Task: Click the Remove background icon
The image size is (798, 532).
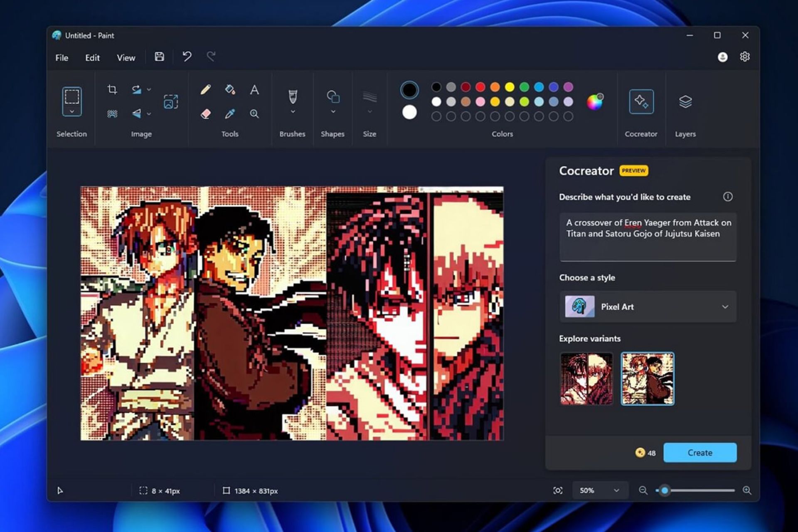Action: coord(112,114)
